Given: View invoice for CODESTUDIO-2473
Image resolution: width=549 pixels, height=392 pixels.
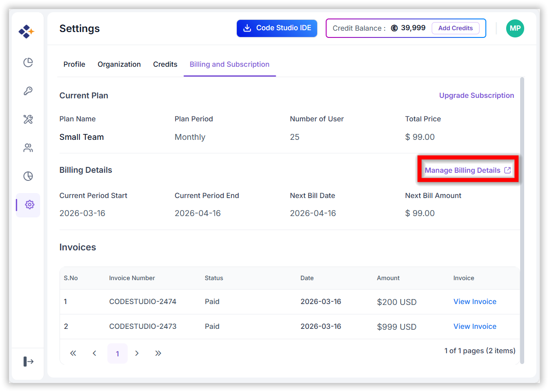Looking at the screenshot, I should [475, 327].
